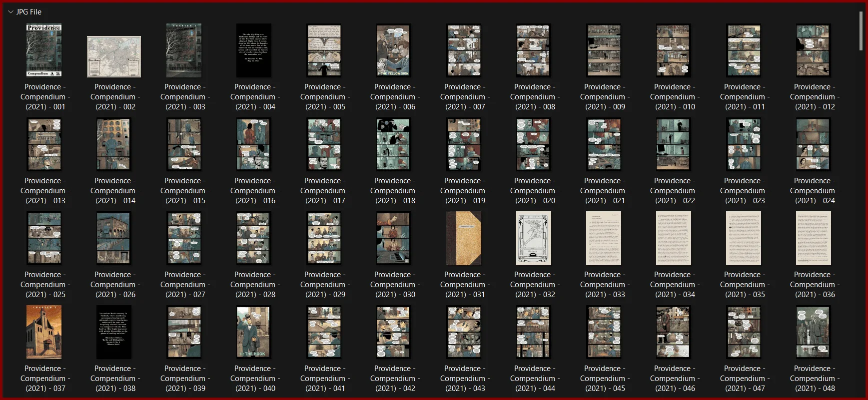868x400 pixels.
Task: Select thumbnail of Compendium 048
Action: point(814,332)
